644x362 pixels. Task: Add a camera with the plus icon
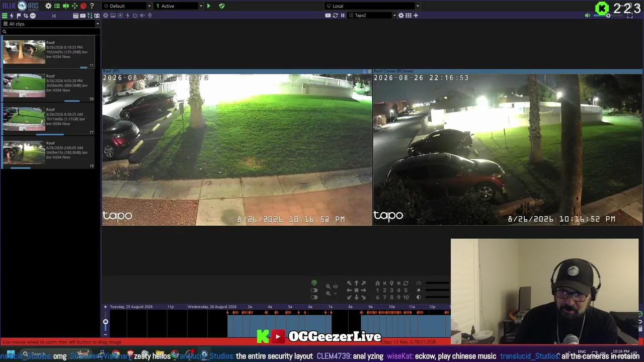pyautogui.click(x=416, y=16)
